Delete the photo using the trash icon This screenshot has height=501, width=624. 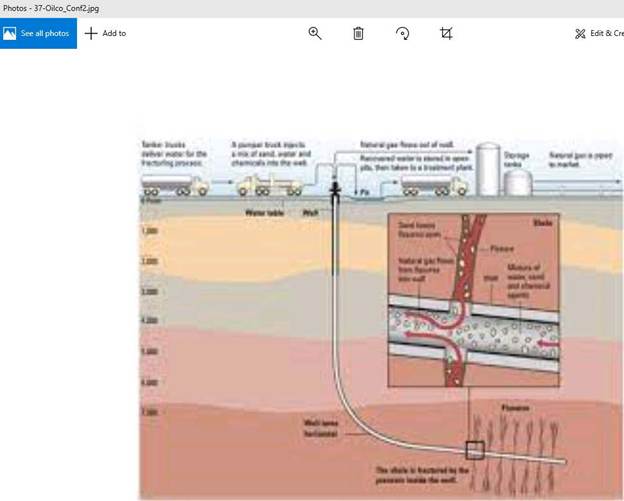pos(358,33)
